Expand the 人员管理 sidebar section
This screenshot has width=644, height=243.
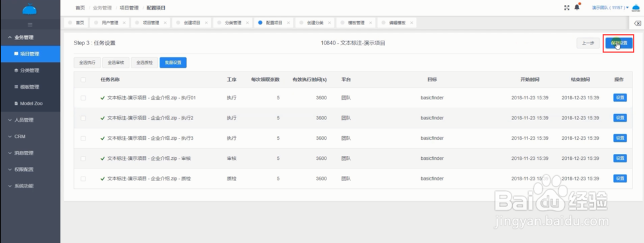[x=30, y=120]
